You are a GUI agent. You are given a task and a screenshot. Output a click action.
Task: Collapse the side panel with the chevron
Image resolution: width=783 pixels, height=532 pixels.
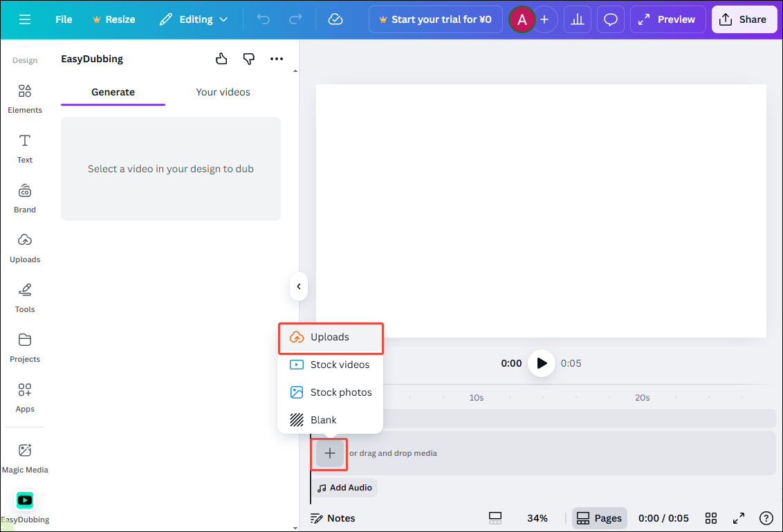point(298,286)
